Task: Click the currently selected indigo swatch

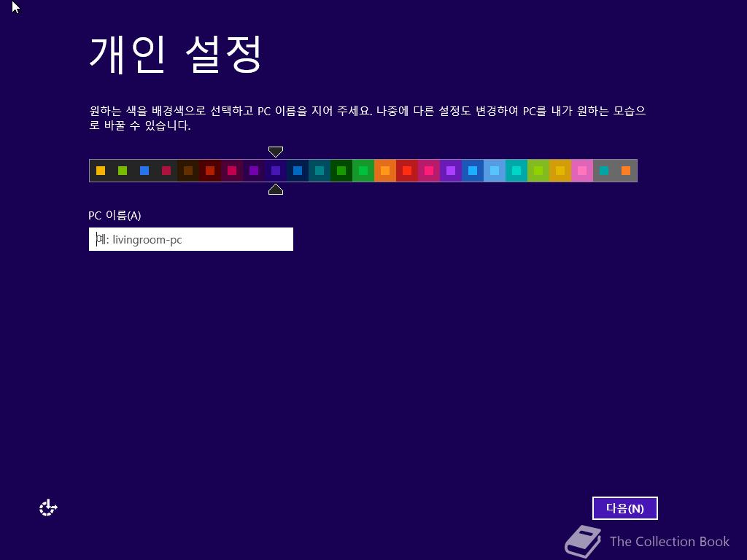Action: pyautogui.click(x=276, y=171)
